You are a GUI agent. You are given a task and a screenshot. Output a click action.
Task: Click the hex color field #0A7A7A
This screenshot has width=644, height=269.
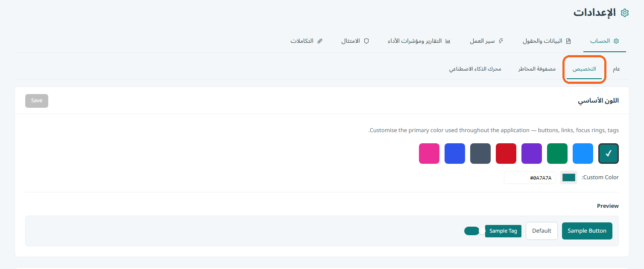pos(530,177)
